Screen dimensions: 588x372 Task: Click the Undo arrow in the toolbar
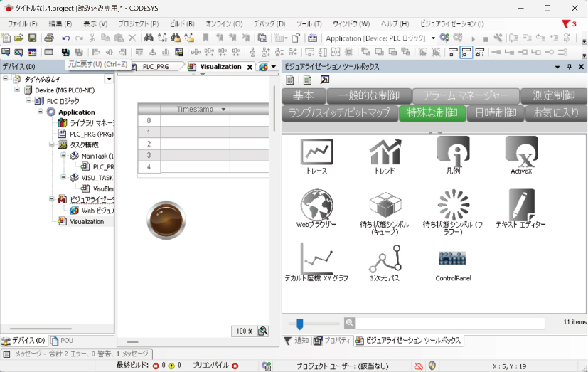point(65,38)
